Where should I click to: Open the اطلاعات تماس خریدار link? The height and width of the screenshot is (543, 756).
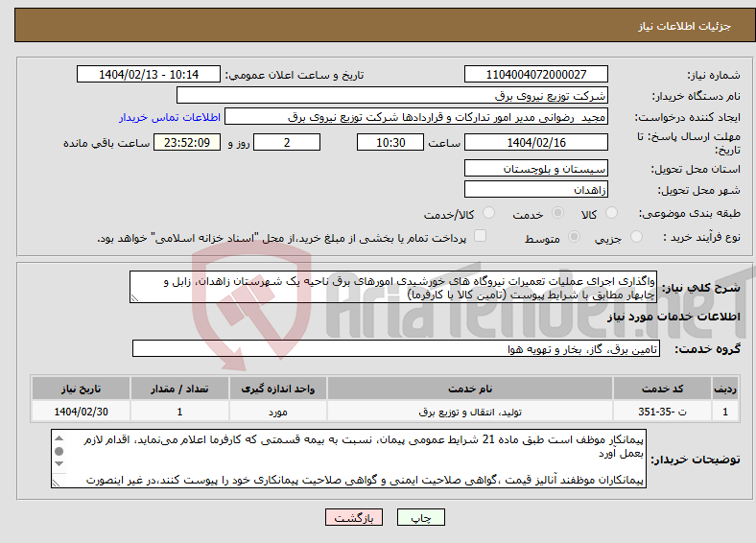point(170,117)
